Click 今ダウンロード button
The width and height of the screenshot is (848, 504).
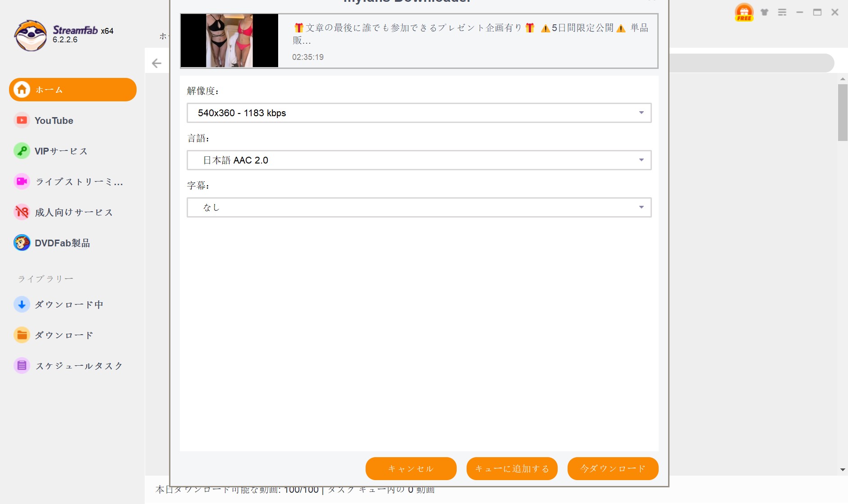click(613, 469)
